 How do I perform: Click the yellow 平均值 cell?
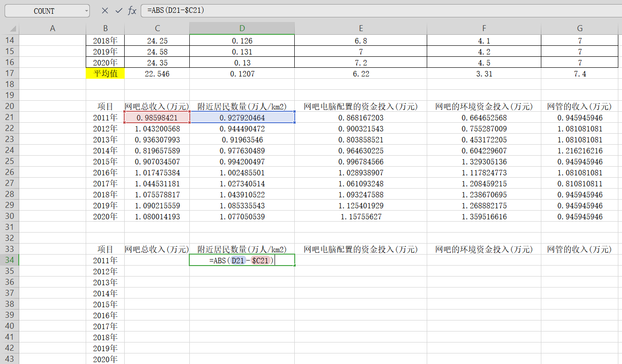click(x=105, y=73)
